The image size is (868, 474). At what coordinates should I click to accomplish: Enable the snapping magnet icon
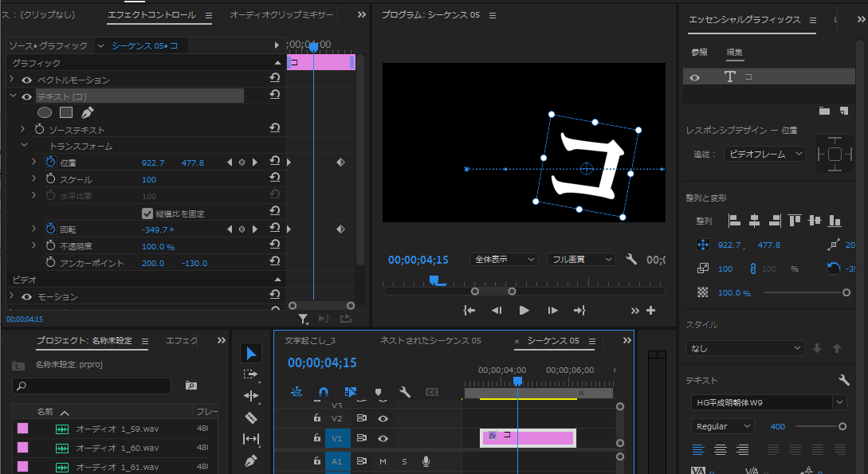pyautogui.click(x=324, y=392)
